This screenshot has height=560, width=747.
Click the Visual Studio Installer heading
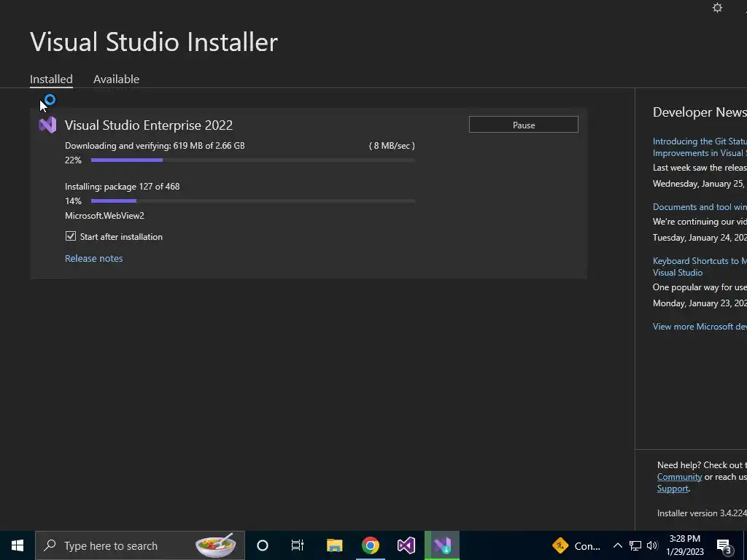154,42
